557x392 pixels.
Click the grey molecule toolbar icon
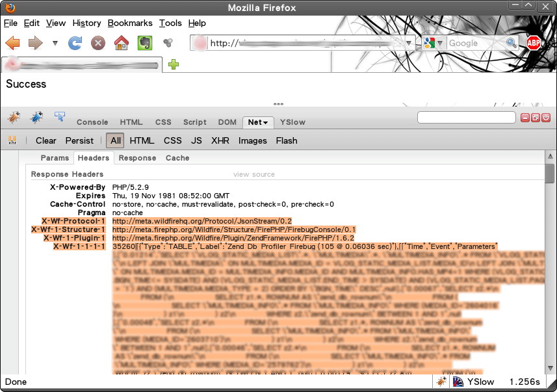pyautogui.click(x=168, y=43)
